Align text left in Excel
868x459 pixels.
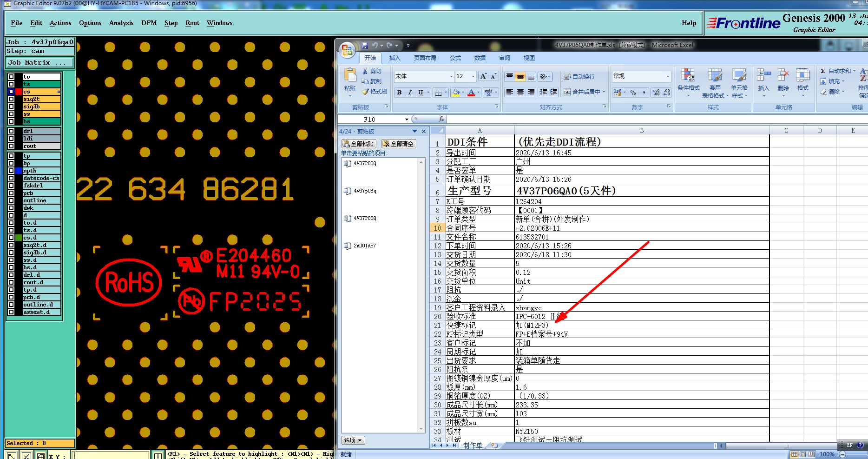click(x=510, y=92)
